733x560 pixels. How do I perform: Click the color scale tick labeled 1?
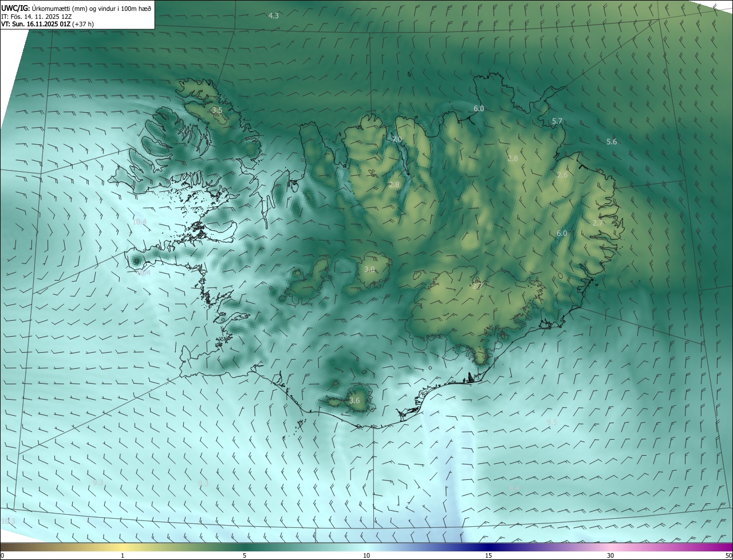click(x=123, y=555)
